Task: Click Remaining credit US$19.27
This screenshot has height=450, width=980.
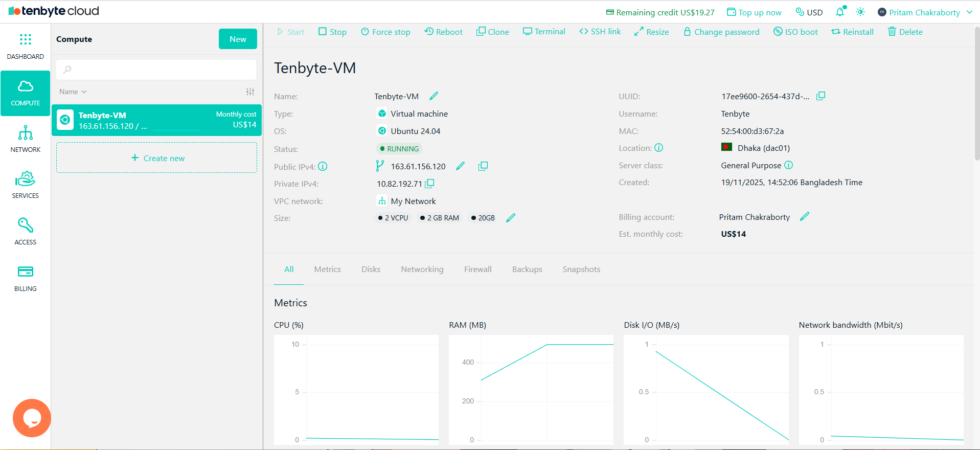Action: 660,12
